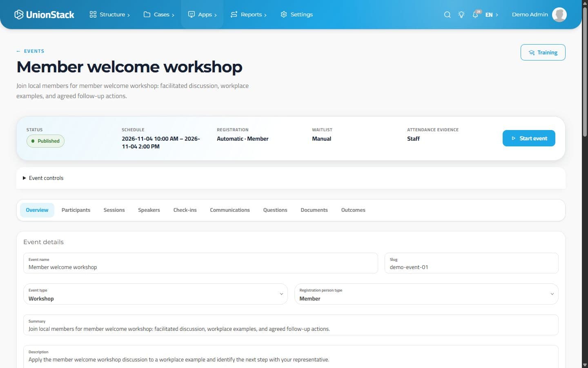Image resolution: width=588 pixels, height=368 pixels.
Task: Click the Event name input field
Action: 200,263
